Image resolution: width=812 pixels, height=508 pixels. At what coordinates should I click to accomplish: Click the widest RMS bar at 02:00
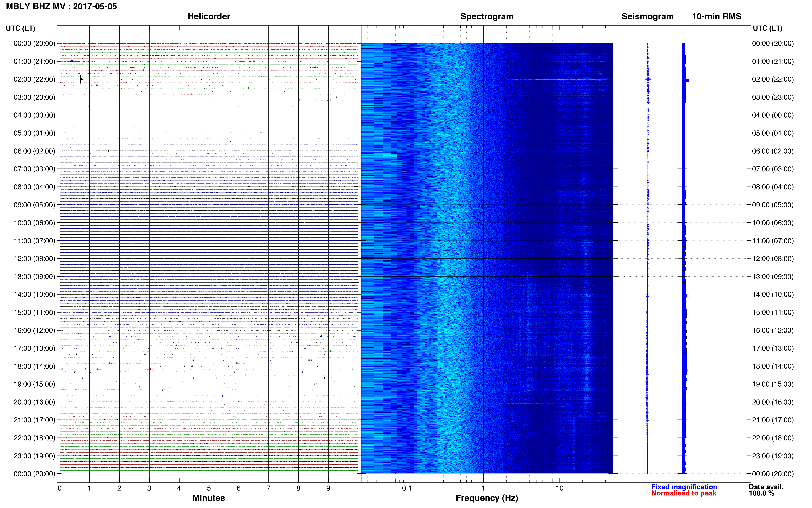(685, 81)
